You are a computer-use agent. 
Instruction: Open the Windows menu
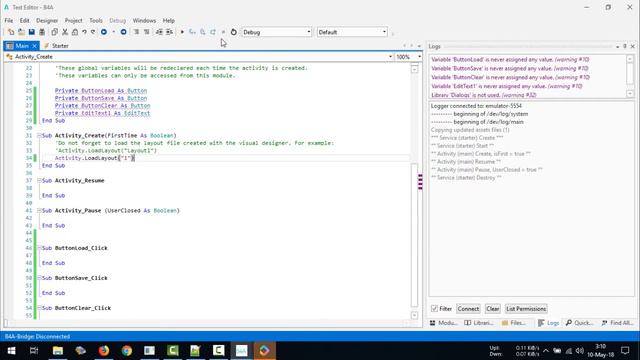tap(144, 20)
